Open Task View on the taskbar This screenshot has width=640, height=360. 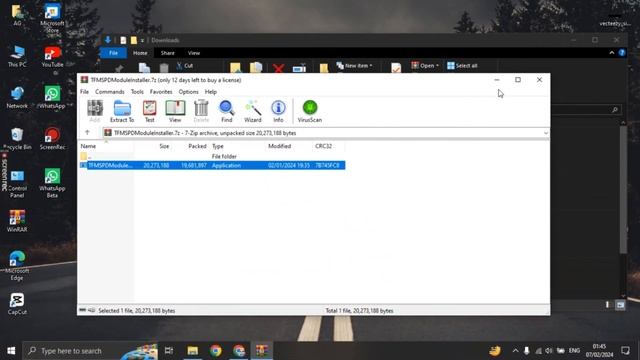pyautogui.click(x=169, y=351)
